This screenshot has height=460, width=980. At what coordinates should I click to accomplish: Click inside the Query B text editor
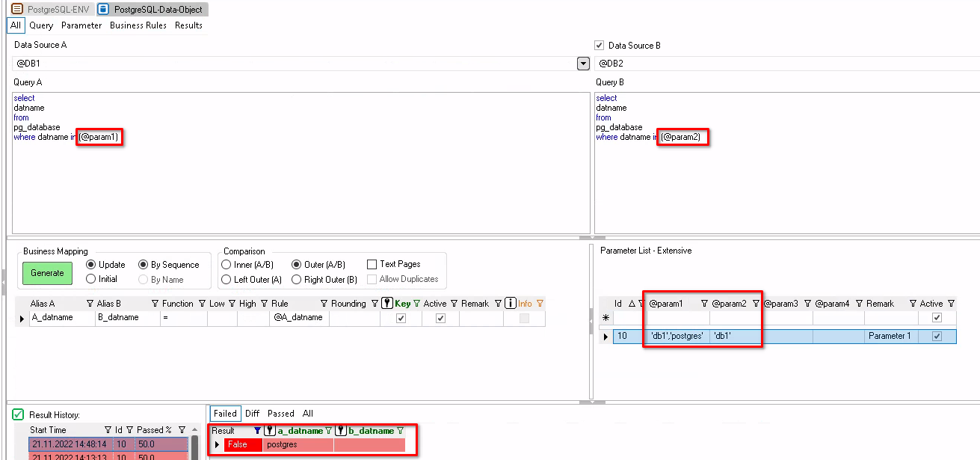coord(785,187)
